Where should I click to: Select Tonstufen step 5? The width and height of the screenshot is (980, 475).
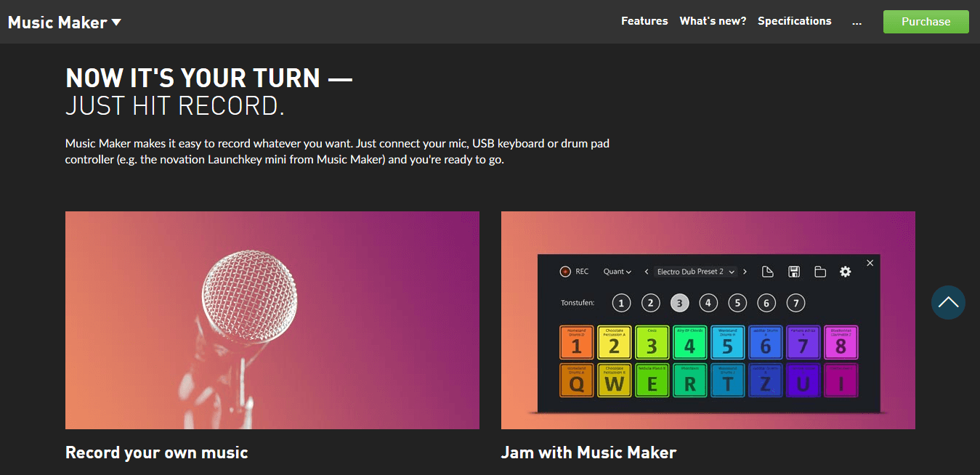[737, 303]
